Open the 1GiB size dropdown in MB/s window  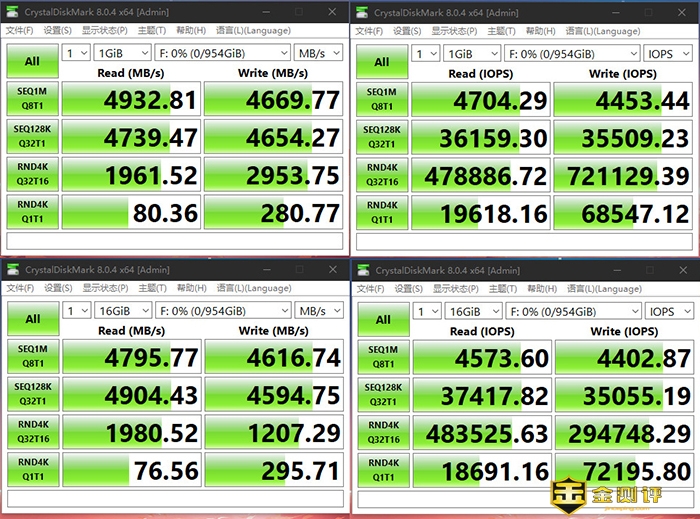pos(123,53)
